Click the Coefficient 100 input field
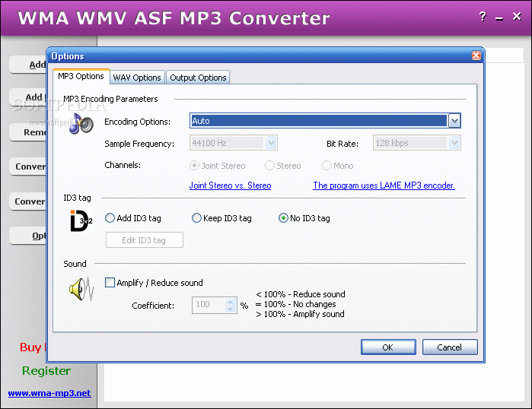532x409 pixels. point(209,305)
